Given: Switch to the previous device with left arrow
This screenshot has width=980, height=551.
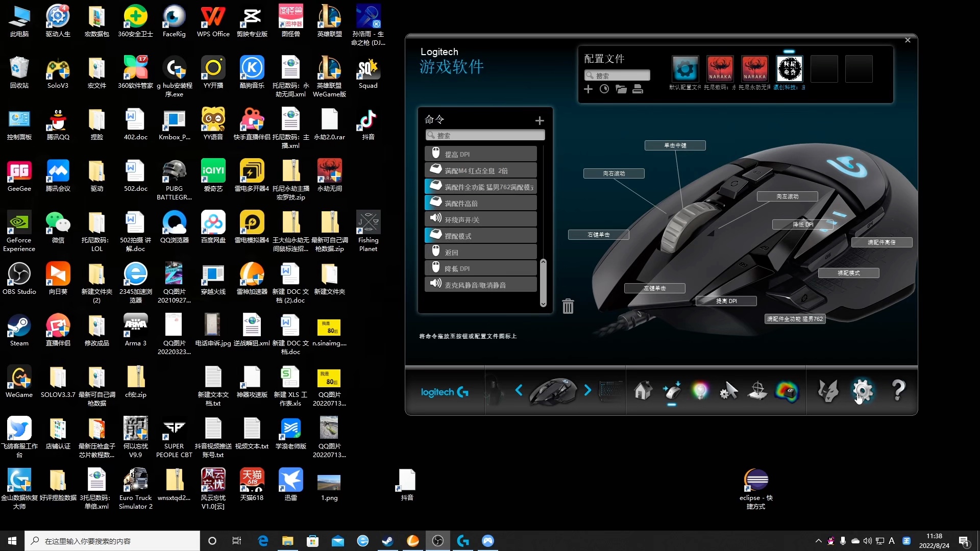Looking at the screenshot, I should [519, 390].
